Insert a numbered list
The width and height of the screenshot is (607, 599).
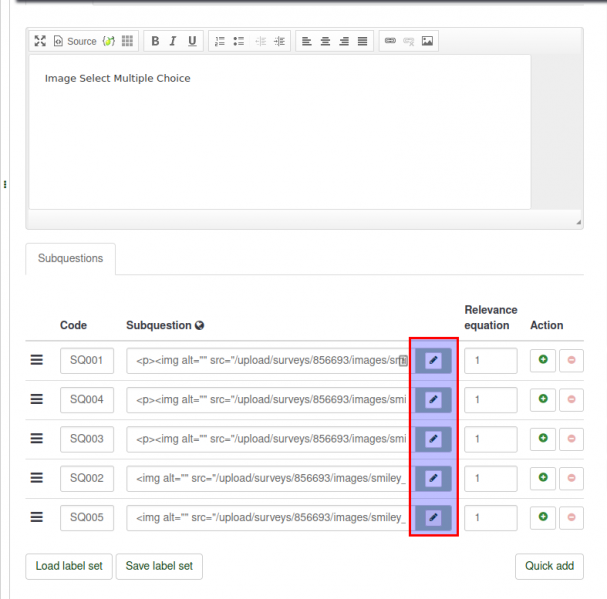point(220,41)
